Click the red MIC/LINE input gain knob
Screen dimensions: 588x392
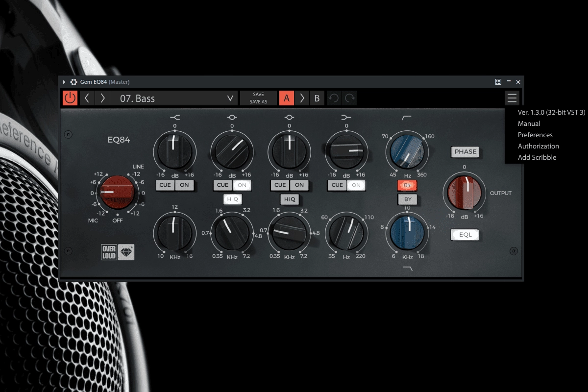coord(116,192)
